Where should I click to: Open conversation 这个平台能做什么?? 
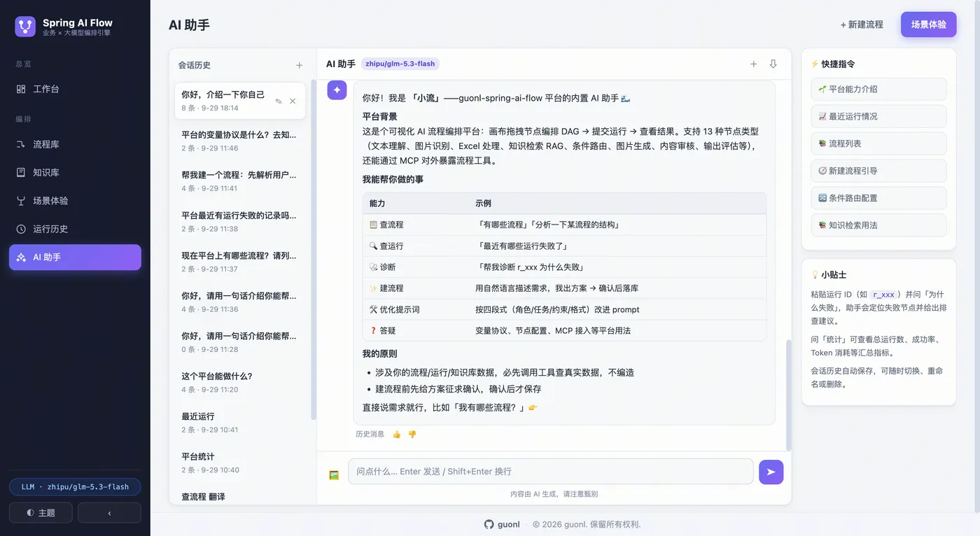pos(240,382)
